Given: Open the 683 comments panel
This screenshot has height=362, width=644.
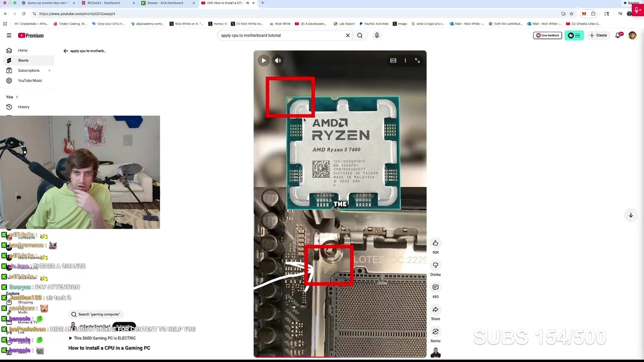Looking at the screenshot, I should (x=436, y=287).
